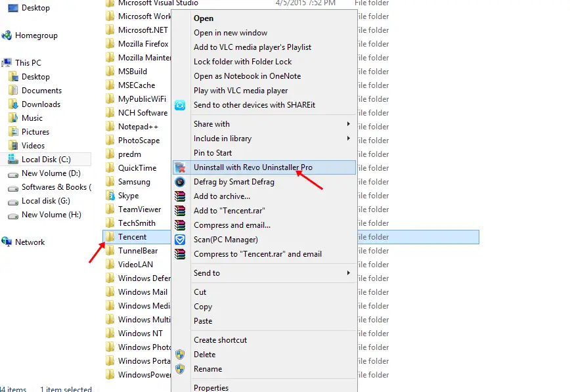Select the Samsung folder row

click(134, 182)
